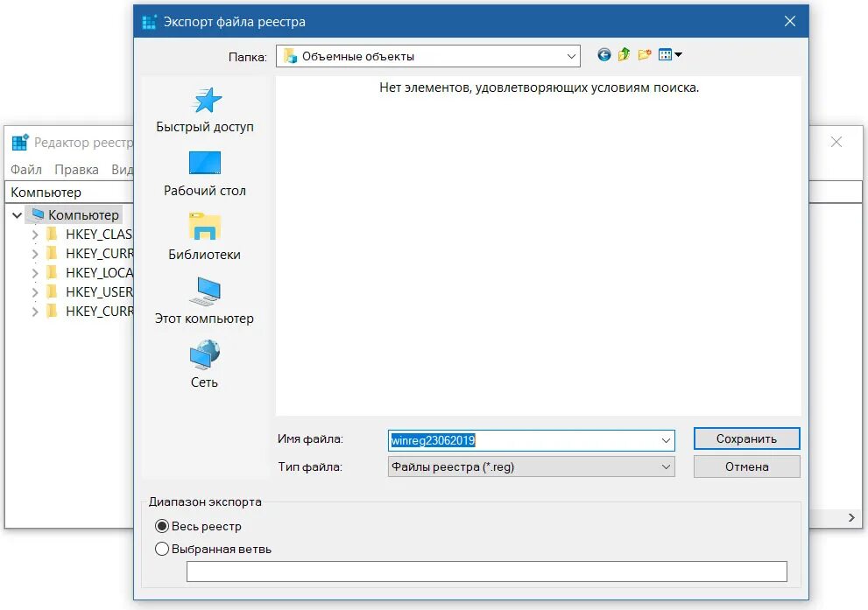The image size is (868, 610).
Task: Open the Правка menu in Registry Editor
Action: pyautogui.click(x=76, y=169)
